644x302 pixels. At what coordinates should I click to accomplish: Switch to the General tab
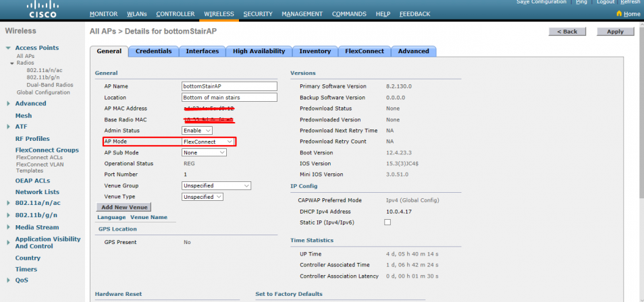click(x=109, y=51)
